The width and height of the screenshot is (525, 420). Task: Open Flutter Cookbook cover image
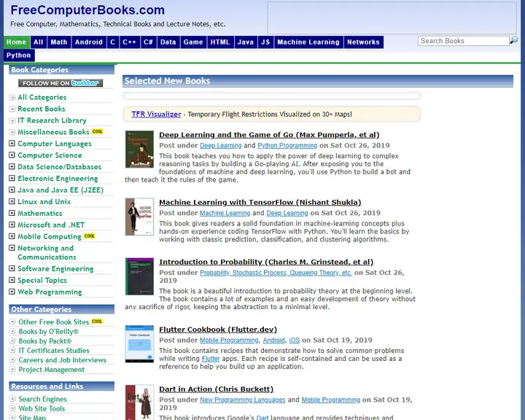pyautogui.click(x=139, y=344)
